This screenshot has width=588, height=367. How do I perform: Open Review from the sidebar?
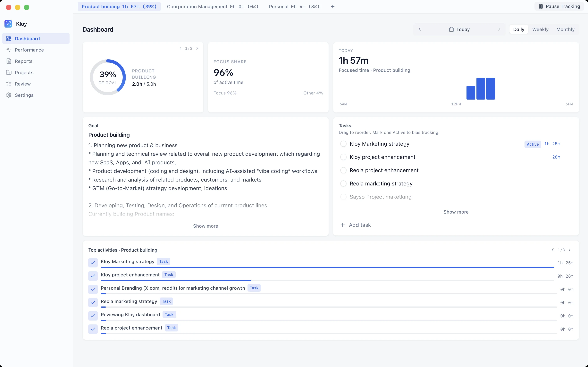point(36,84)
